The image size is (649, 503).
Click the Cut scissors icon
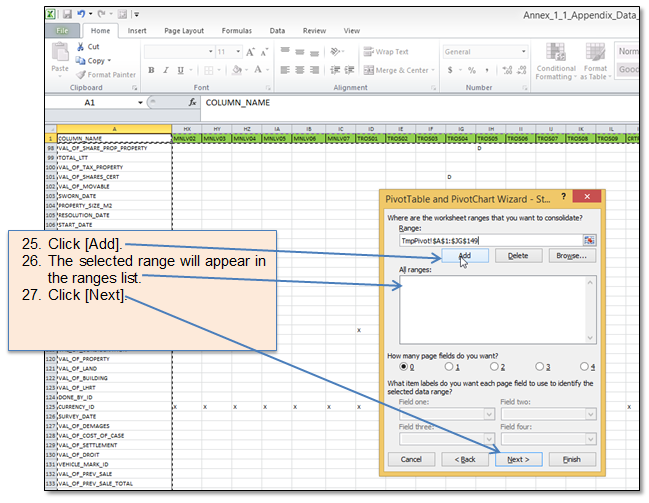[x=80, y=47]
